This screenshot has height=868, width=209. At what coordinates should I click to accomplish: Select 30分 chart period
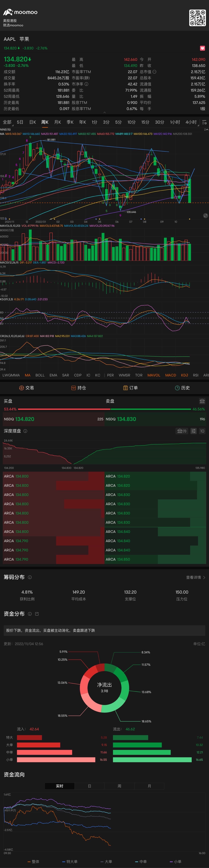pos(160,122)
